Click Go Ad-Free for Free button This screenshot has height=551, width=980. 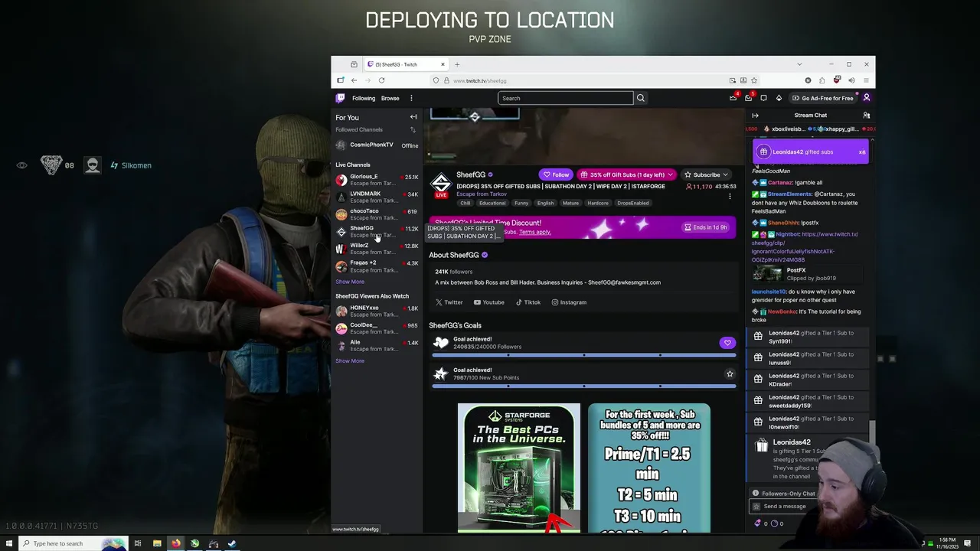point(823,98)
